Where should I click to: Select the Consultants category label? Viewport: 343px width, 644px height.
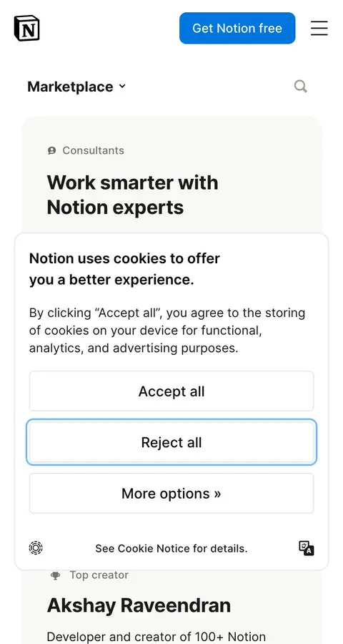point(93,150)
